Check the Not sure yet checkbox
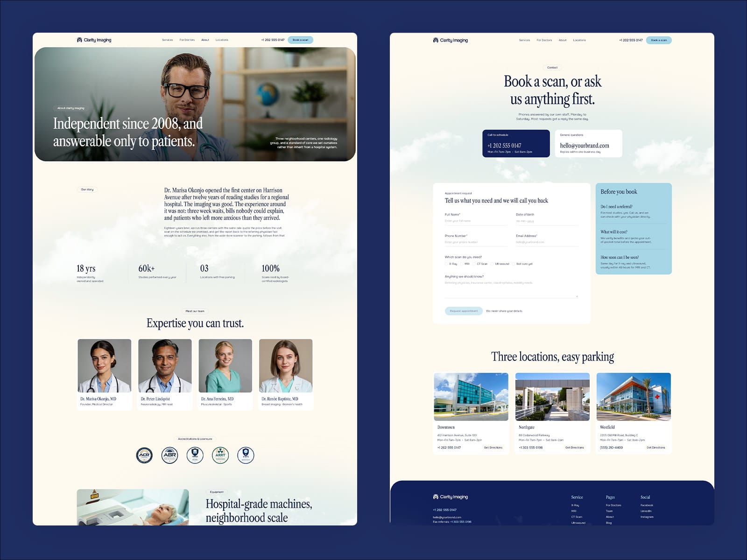The image size is (747, 560). coord(514,264)
